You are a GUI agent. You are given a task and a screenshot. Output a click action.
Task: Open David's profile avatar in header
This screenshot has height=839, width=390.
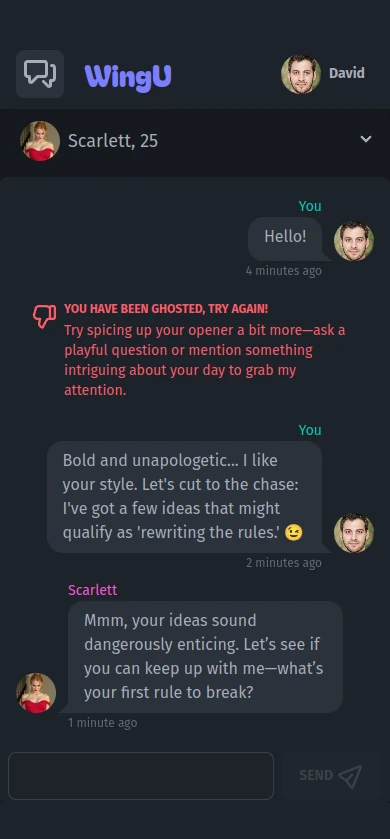coord(301,74)
